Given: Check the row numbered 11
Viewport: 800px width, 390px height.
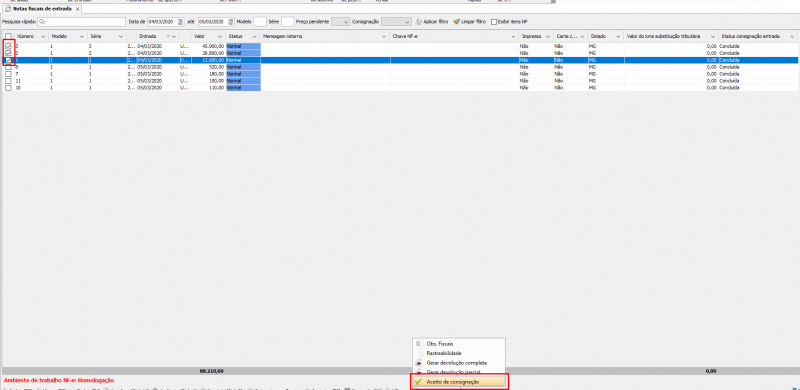Looking at the screenshot, I should [x=8, y=81].
